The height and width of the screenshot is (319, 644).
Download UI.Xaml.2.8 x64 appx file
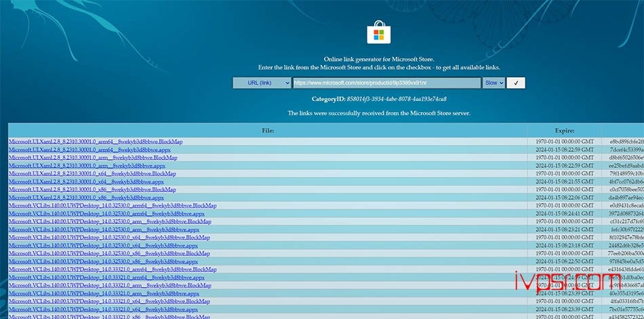point(86,182)
